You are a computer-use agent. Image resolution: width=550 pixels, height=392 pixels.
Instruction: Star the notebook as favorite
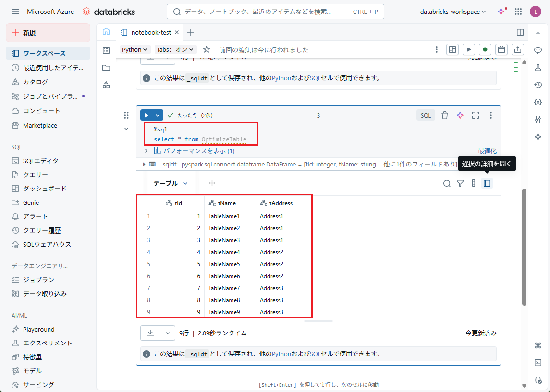207,49
